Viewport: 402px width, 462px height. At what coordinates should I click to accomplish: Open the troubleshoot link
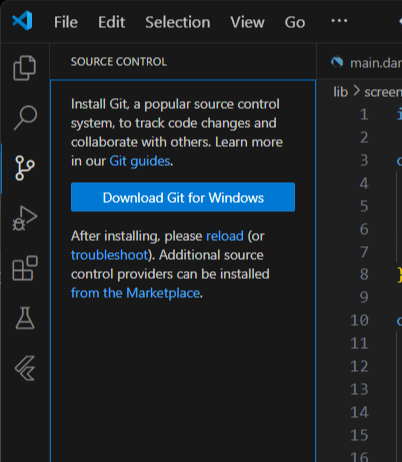(109, 255)
